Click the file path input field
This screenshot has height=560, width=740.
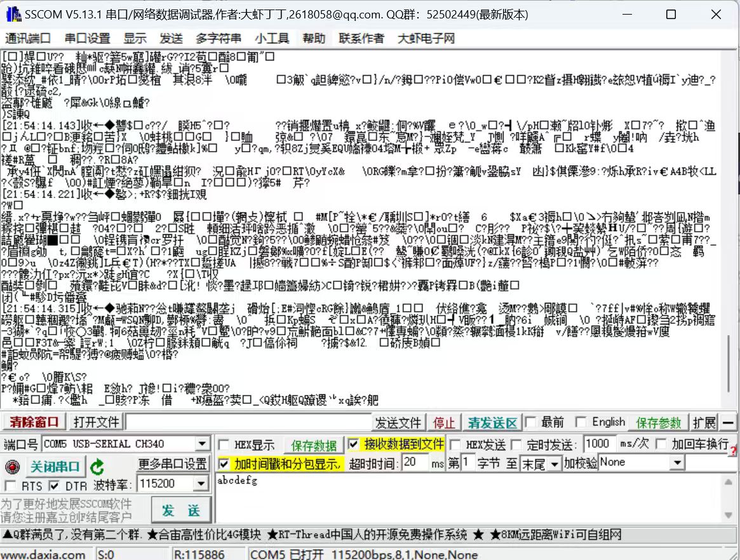(248, 422)
